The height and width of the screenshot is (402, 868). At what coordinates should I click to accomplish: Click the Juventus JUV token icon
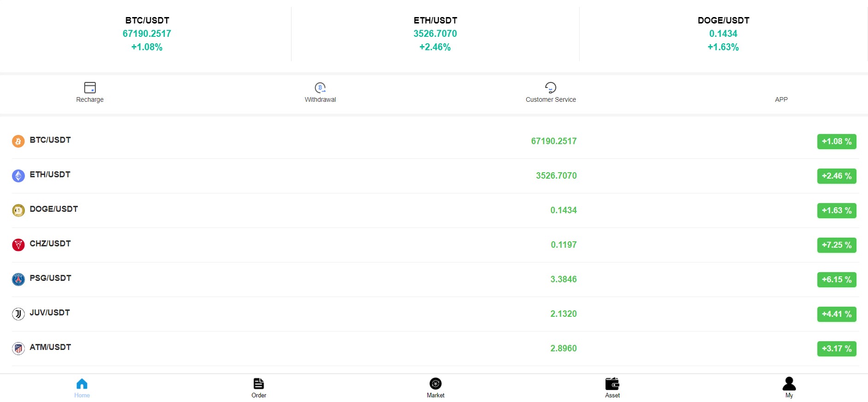[18, 314]
